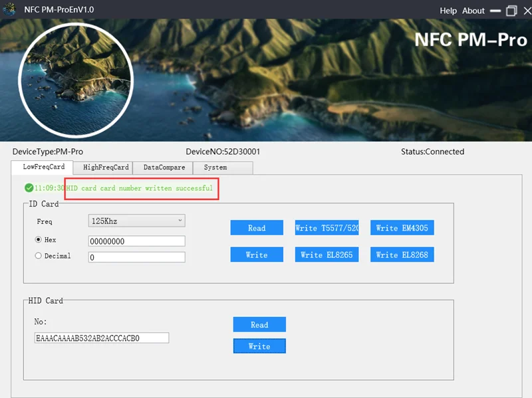
Task: Click the green success checkmark icon
Action: coord(29,188)
